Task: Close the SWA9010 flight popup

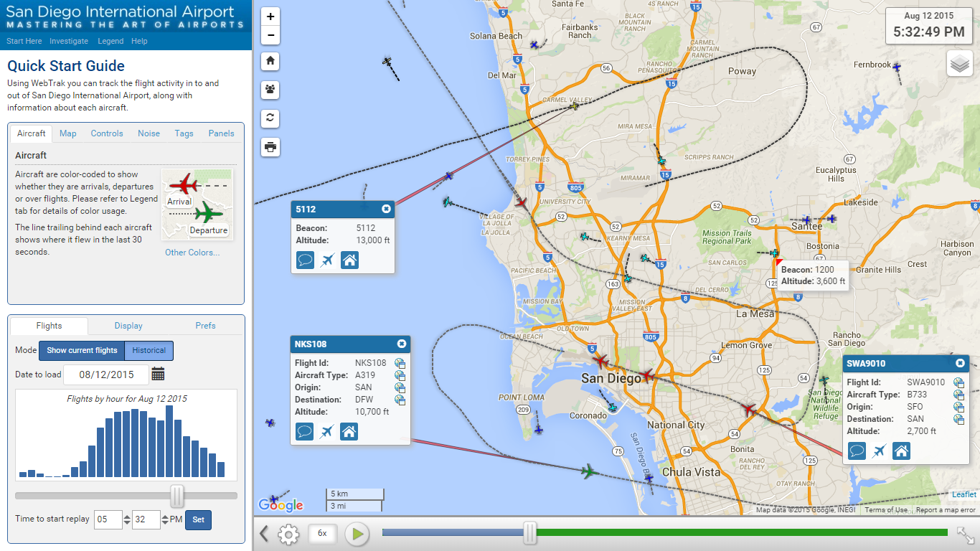Action: (960, 363)
